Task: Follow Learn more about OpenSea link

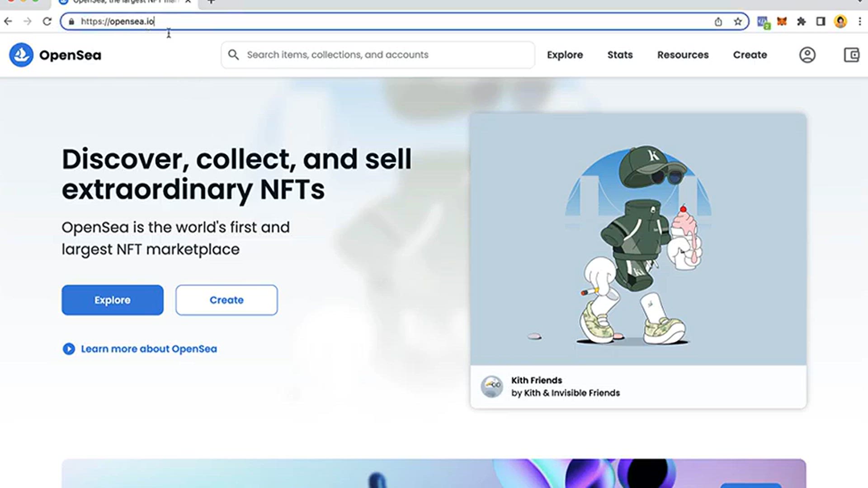Action: [149, 349]
